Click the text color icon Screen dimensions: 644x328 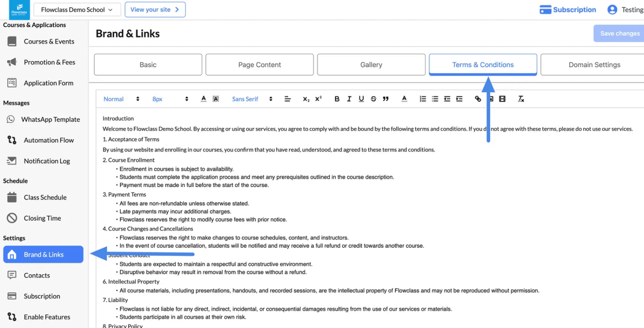pos(203,99)
